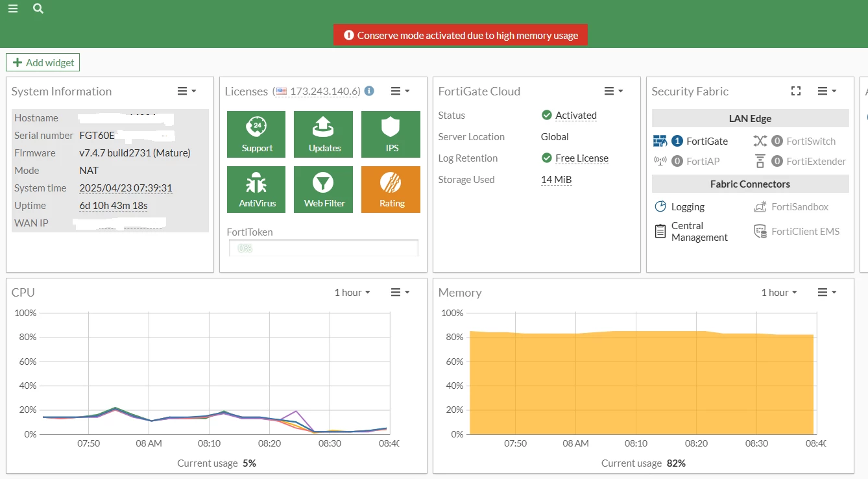868x479 pixels.
Task: Click the FortiGate count badge
Action: (x=677, y=141)
